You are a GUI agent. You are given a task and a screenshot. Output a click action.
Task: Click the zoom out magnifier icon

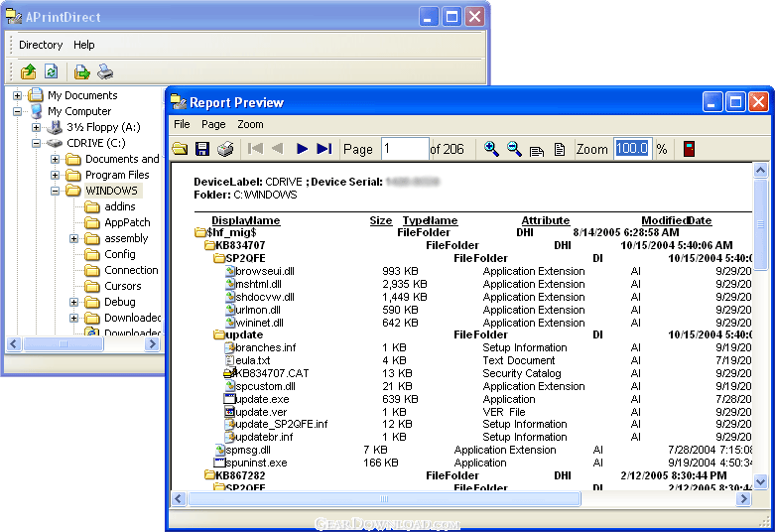514,148
